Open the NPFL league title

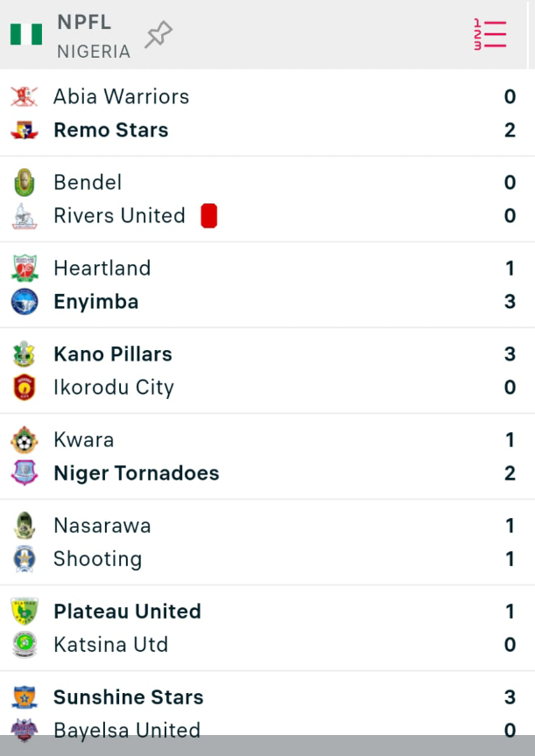click(84, 23)
